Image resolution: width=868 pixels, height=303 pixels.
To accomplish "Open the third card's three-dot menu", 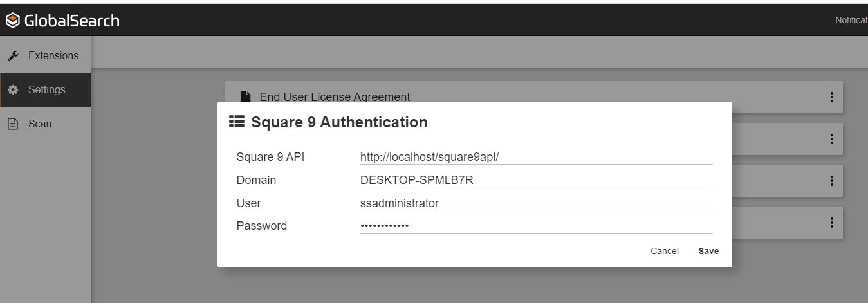I will click(831, 181).
